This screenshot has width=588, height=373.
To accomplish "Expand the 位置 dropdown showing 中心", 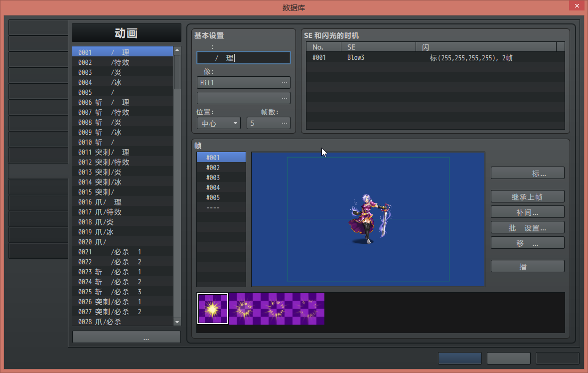I will (219, 123).
